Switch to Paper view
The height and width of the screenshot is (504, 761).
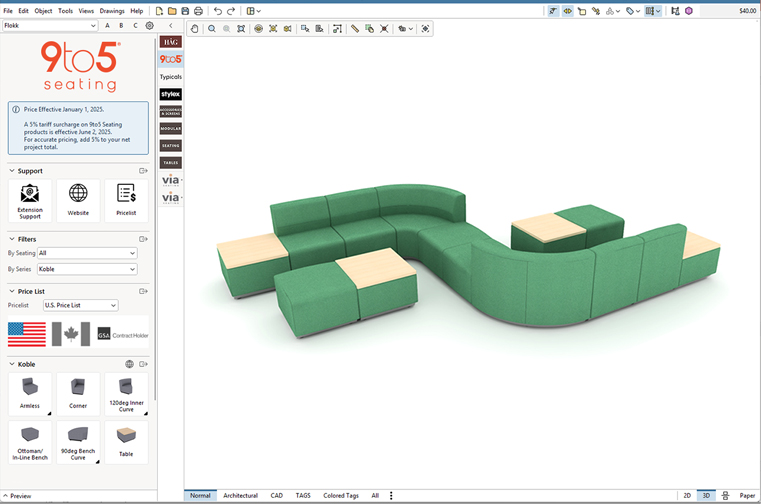(747, 495)
